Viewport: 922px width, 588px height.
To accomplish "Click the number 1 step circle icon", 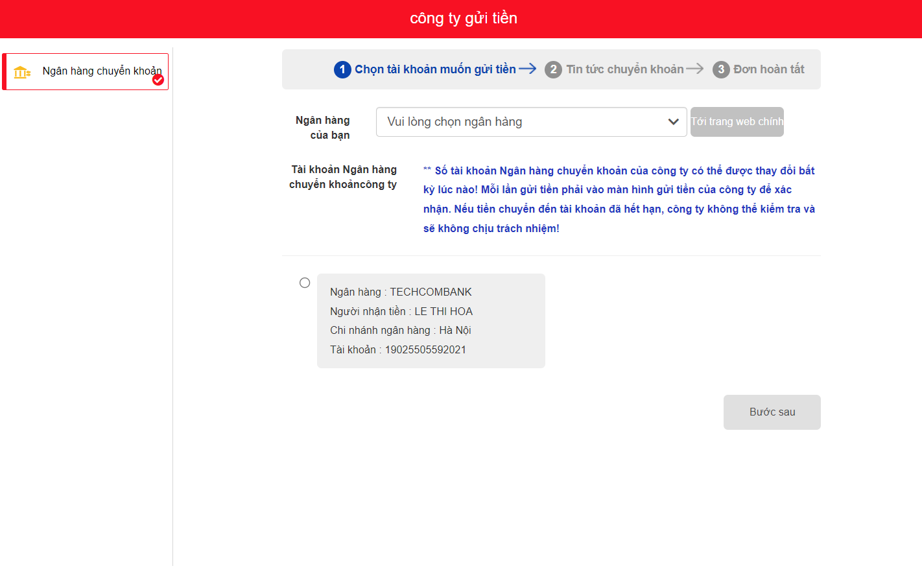I will (342, 69).
